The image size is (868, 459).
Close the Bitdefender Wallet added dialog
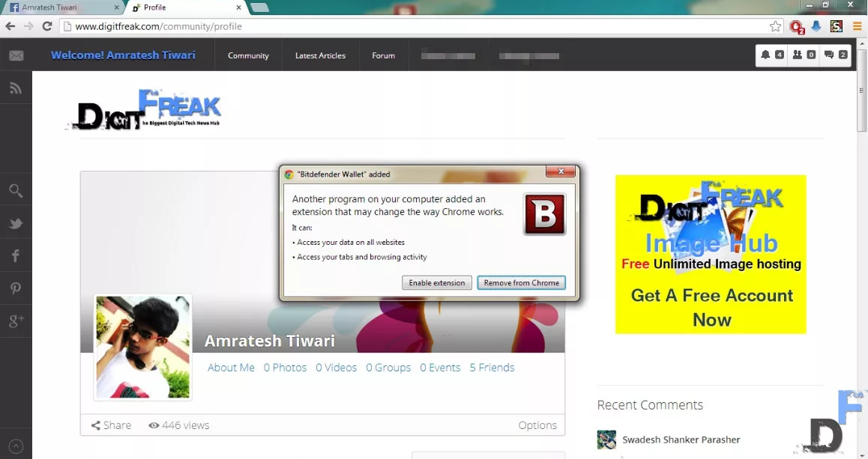tap(561, 171)
